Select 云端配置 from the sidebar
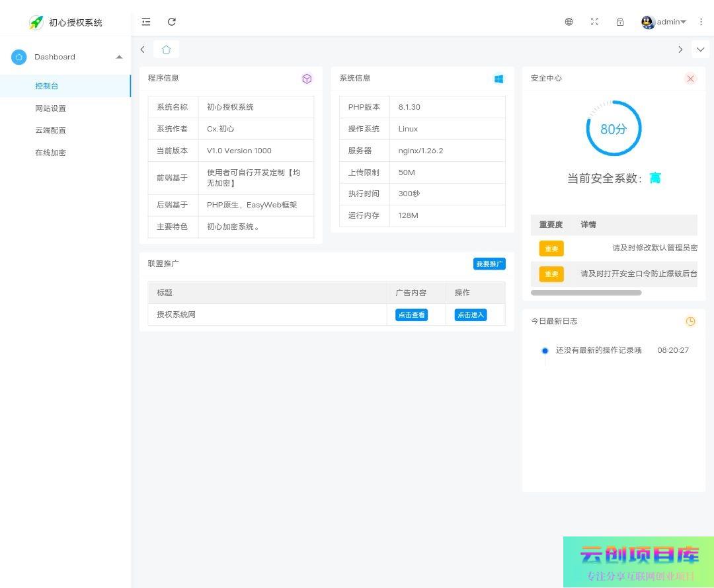This screenshot has width=714, height=588. pyautogui.click(x=50, y=130)
